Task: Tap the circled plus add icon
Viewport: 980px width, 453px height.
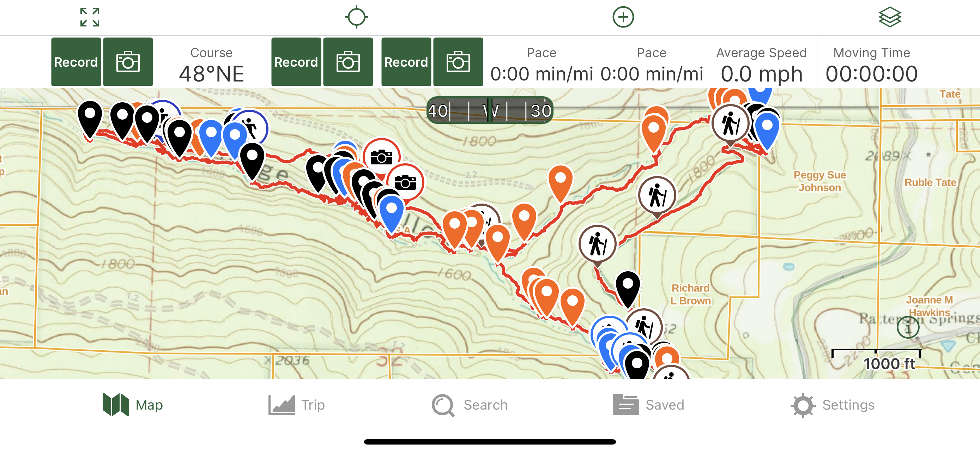Action: [623, 17]
